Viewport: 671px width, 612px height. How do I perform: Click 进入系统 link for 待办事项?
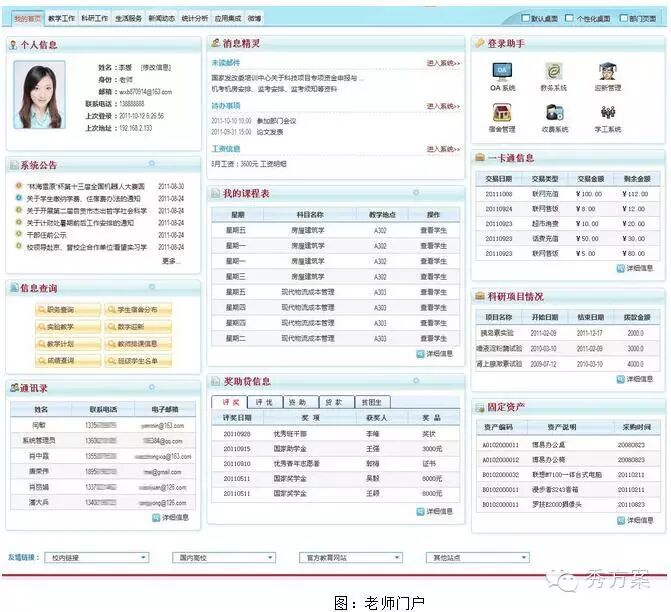tap(443, 106)
